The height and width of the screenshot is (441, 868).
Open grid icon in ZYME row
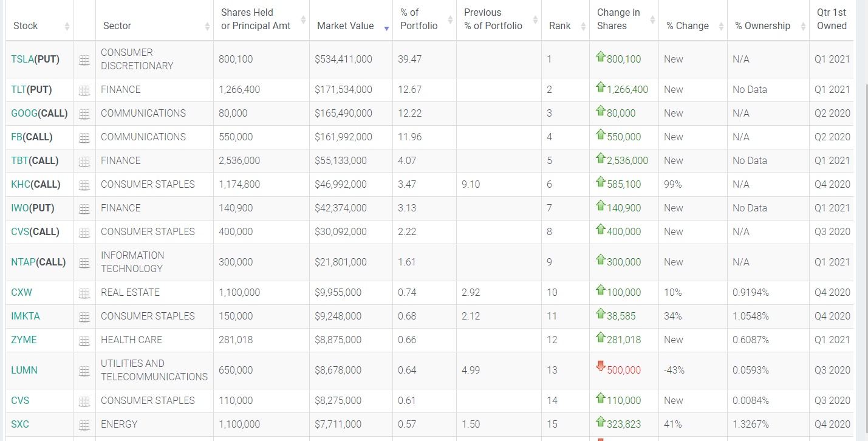point(84,341)
